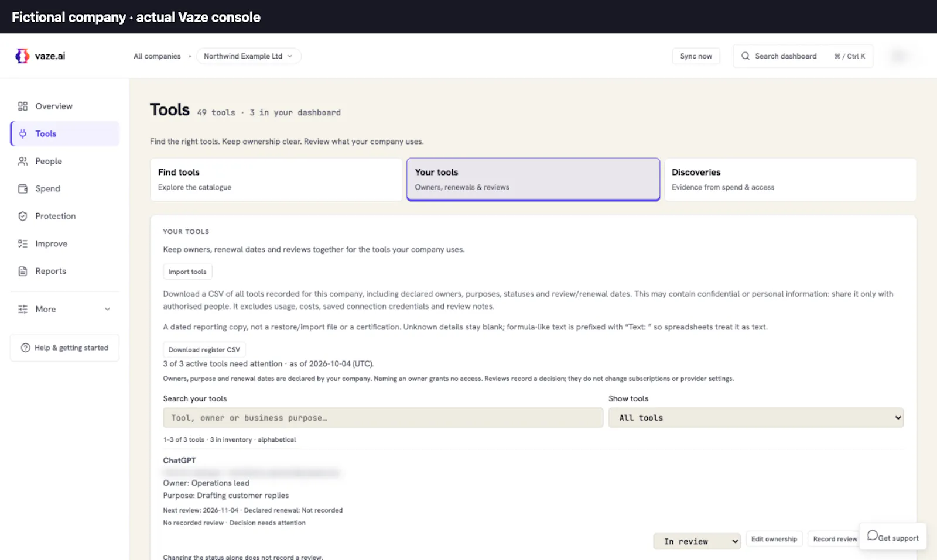Open the People icon in sidebar
Screen dimensions: 937x560
[23, 161]
